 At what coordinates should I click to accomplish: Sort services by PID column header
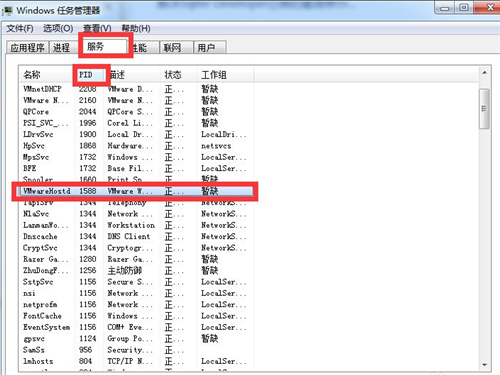[90, 75]
